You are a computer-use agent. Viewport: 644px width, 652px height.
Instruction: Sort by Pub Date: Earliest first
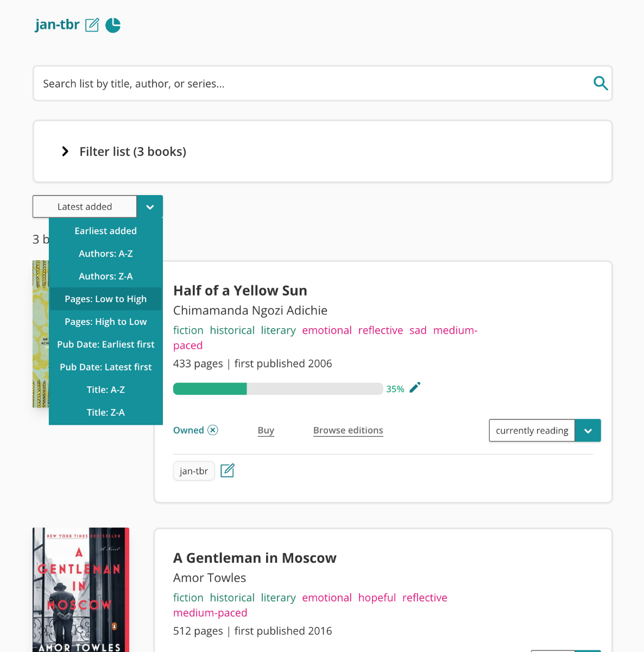106,344
